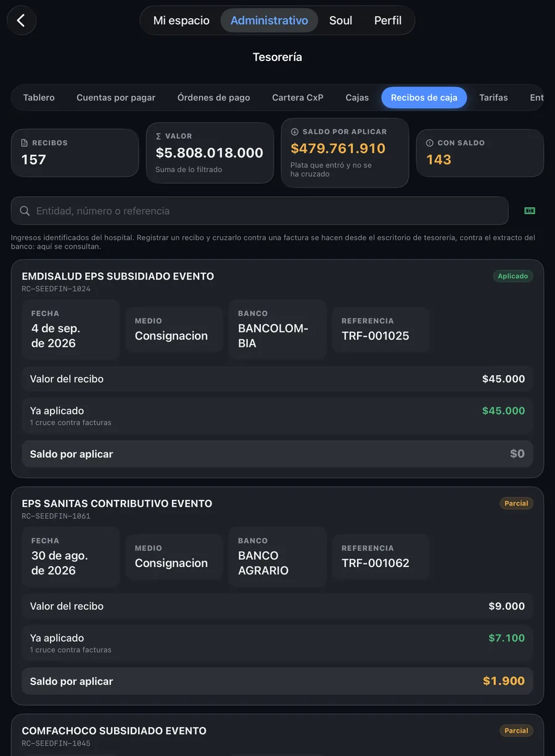Click receipt number RC-SEEDFIN-1061
This screenshot has height=756, width=555.
coord(56,516)
